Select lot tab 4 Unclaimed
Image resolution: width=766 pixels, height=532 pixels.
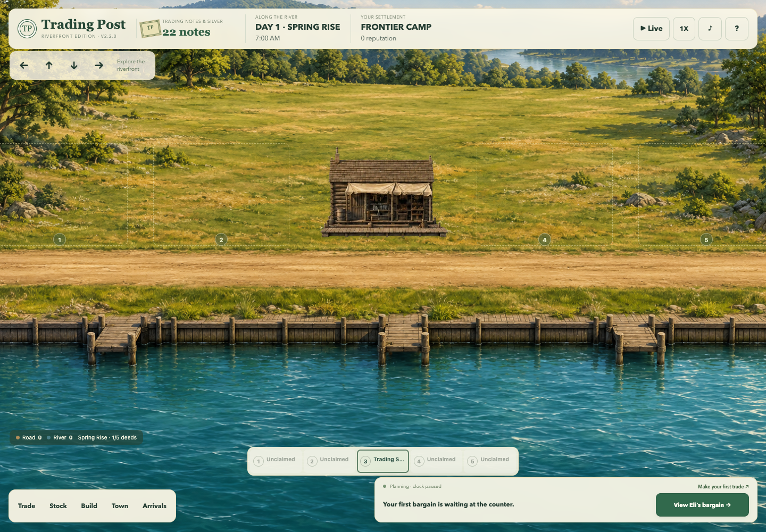pos(436,461)
